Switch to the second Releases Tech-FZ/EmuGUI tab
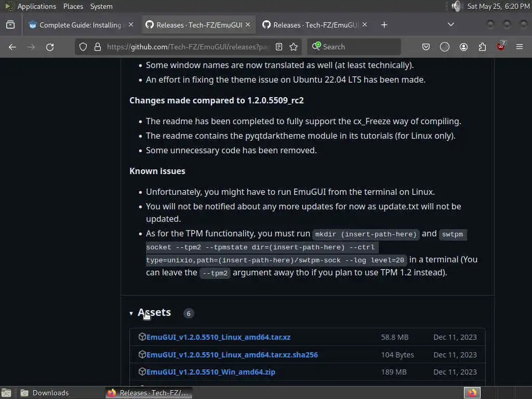The height and width of the screenshot is (399, 532). [315, 25]
